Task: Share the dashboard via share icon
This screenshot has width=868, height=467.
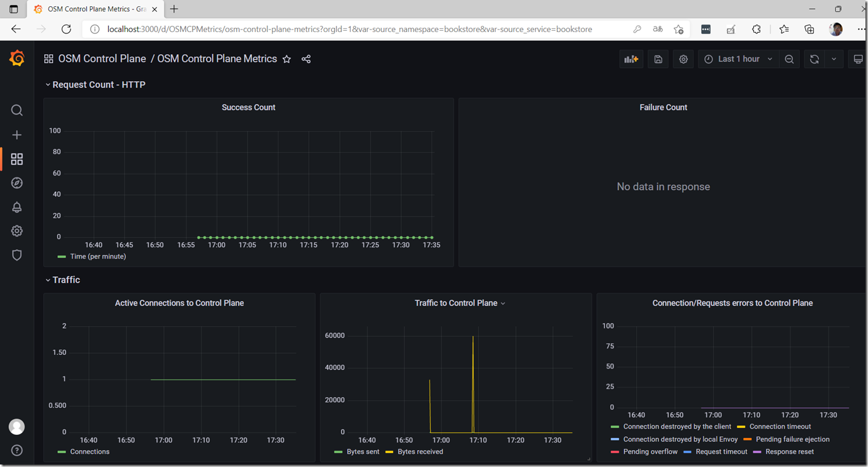Action: click(306, 59)
